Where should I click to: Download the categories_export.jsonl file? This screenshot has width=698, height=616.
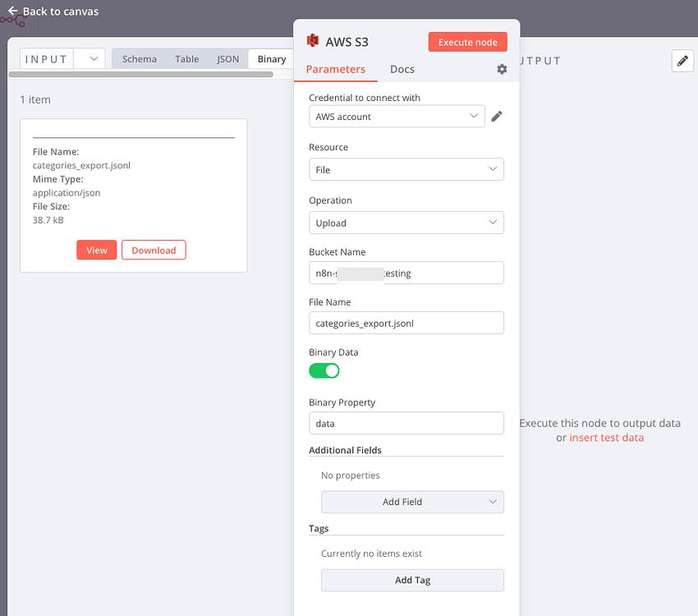point(154,251)
